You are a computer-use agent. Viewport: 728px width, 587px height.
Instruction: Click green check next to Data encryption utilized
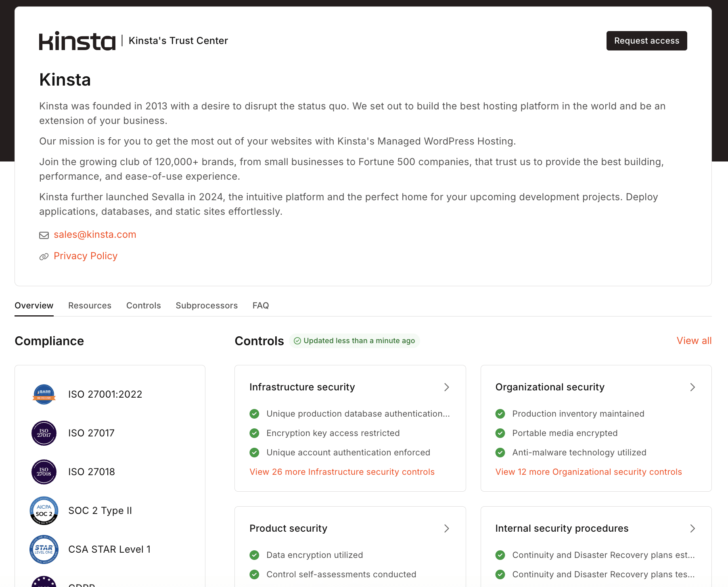click(254, 555)
